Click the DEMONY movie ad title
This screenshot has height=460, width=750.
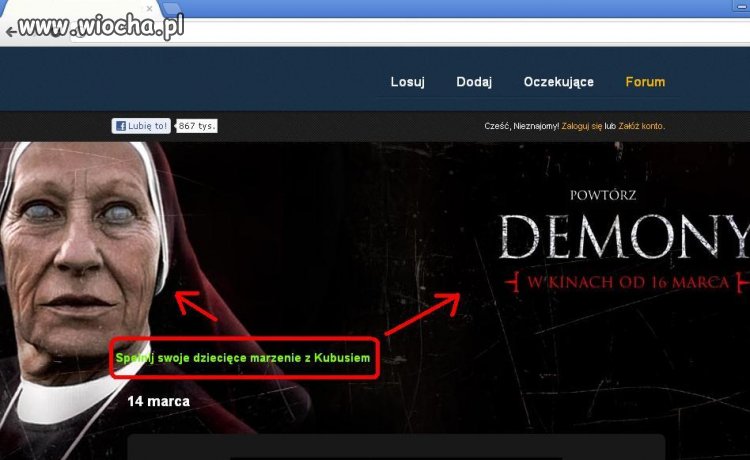pos(624,237)
